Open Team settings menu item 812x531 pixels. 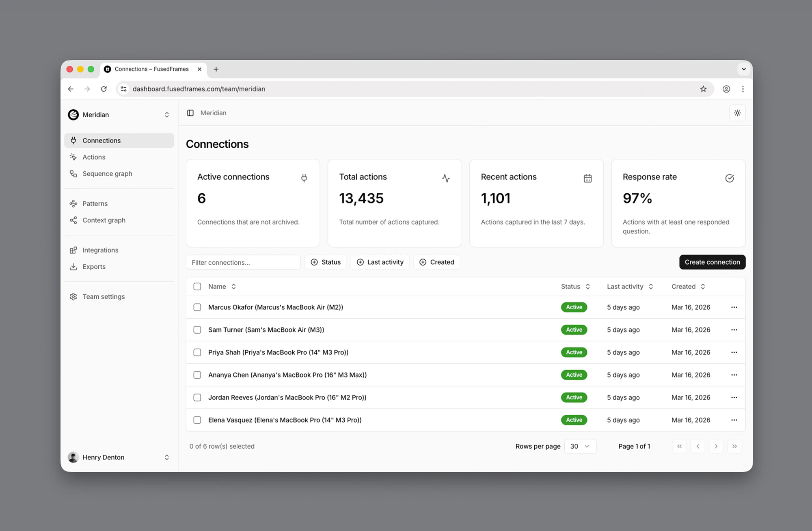point(104,297)
